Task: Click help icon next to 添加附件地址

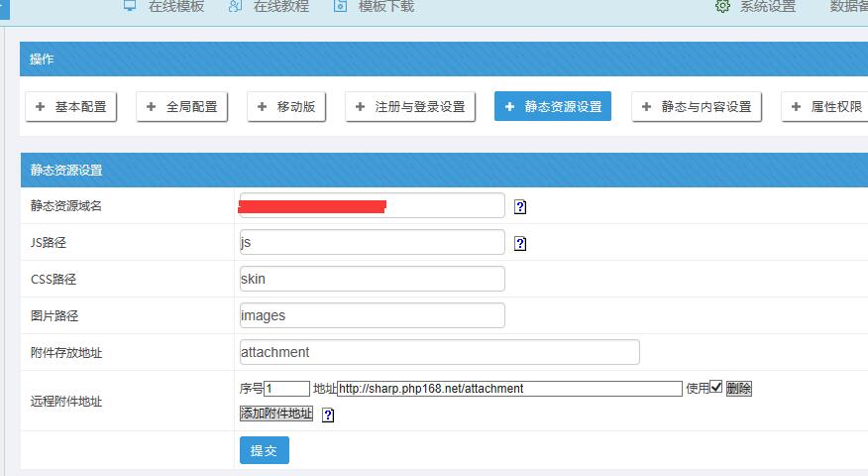Action: [x=328, y=416]
